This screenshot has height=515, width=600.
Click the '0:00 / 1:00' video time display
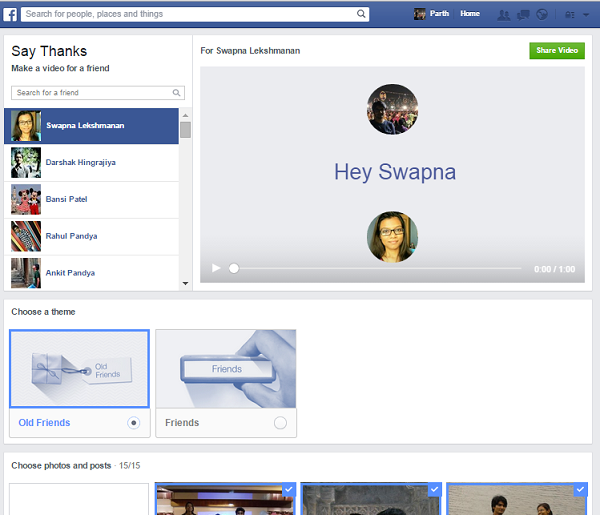point(554,269)
